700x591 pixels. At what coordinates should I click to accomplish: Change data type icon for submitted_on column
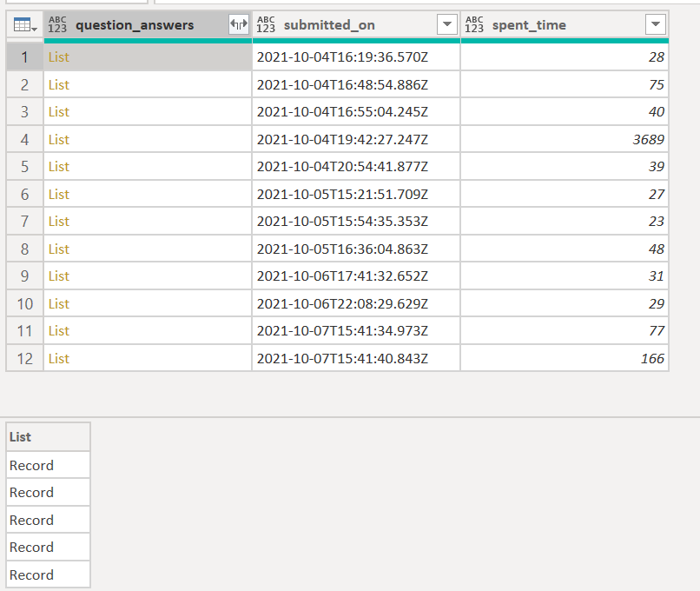pos(266,24)
